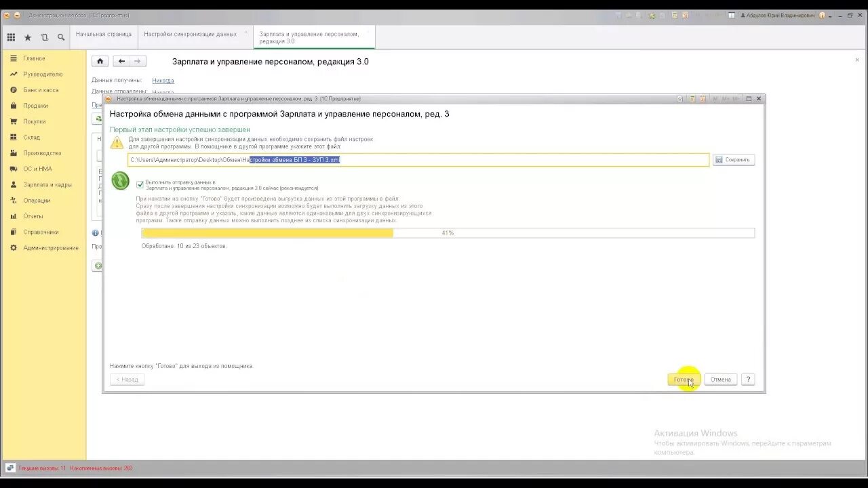Image resolution: width=868 pixels, height=488 pixels.
Task: Open dropdown arrow beside info icon
Action: (x=829, y=15)
